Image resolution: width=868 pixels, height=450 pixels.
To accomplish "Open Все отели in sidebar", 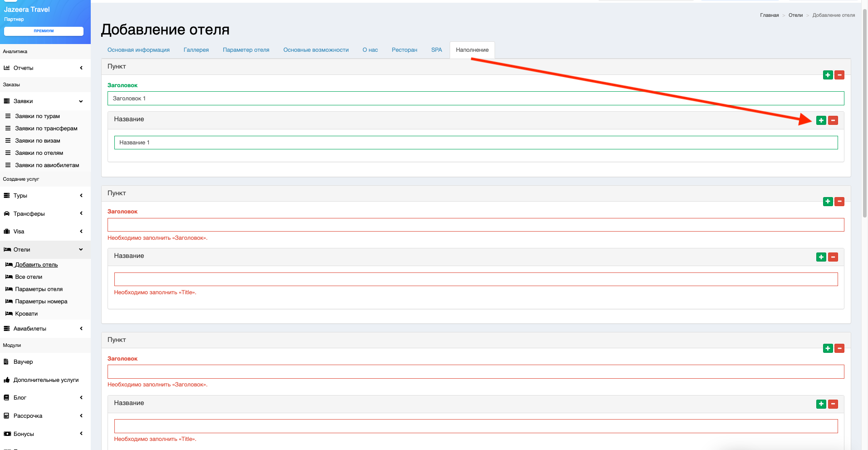I will click(29, 277).
